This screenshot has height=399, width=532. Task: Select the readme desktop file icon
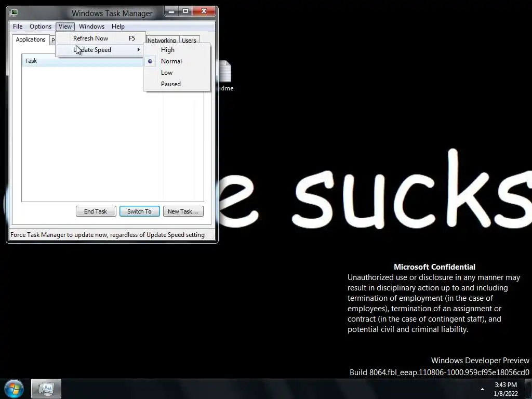[x=225, y=76]
